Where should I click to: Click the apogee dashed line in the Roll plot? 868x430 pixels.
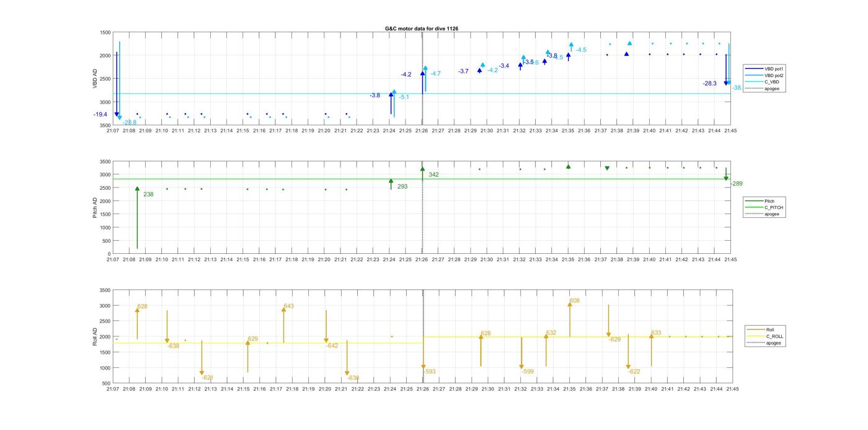point(423,337)
